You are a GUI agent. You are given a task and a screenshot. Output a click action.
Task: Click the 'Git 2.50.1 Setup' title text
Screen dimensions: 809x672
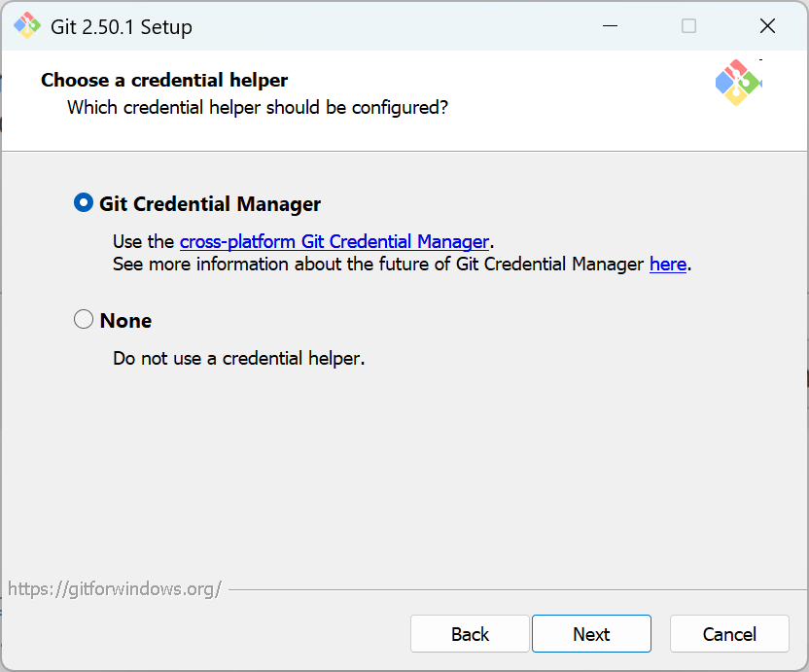[x=122, y=27]
